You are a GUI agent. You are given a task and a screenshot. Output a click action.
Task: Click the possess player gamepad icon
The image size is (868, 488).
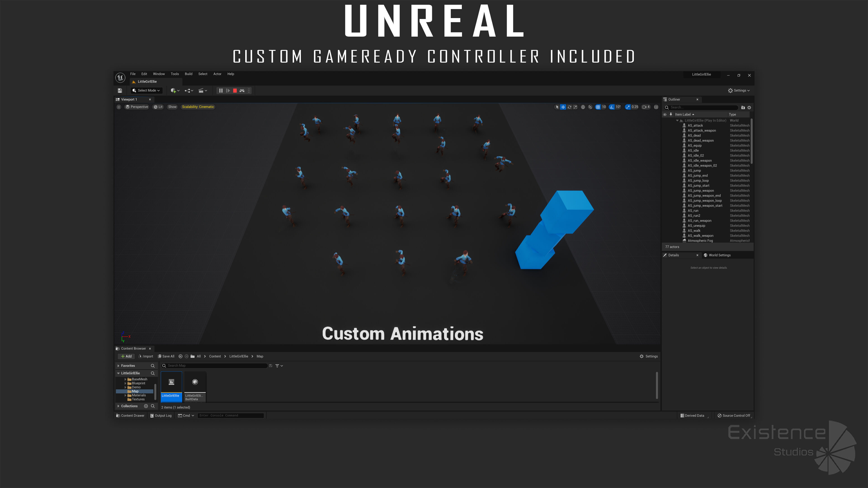[242, 91]
